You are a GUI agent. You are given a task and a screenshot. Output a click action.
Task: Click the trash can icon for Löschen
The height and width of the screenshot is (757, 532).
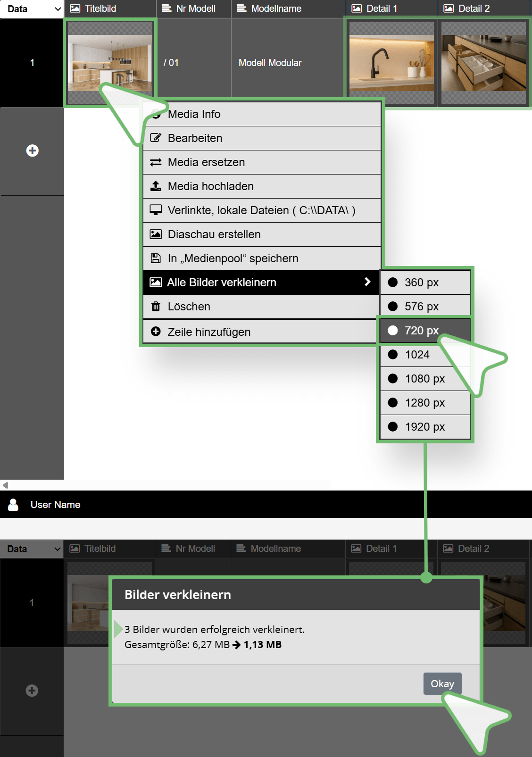(x=156, y=307)
